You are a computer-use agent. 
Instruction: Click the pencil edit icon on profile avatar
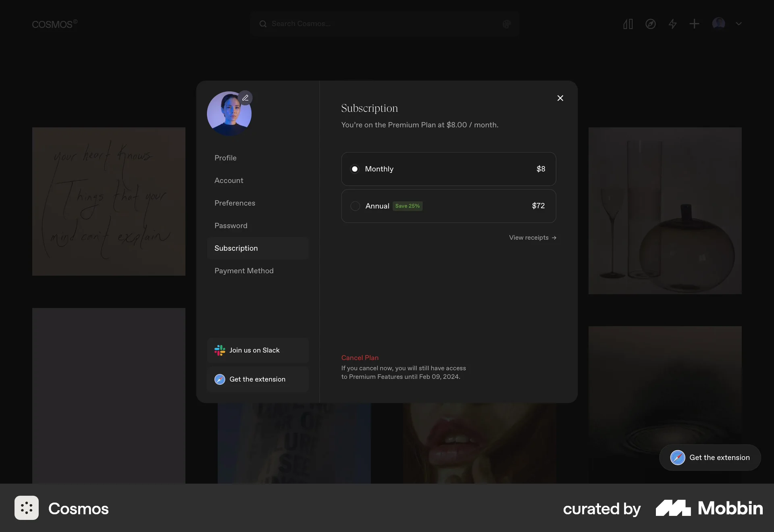(x=246, y=98)
